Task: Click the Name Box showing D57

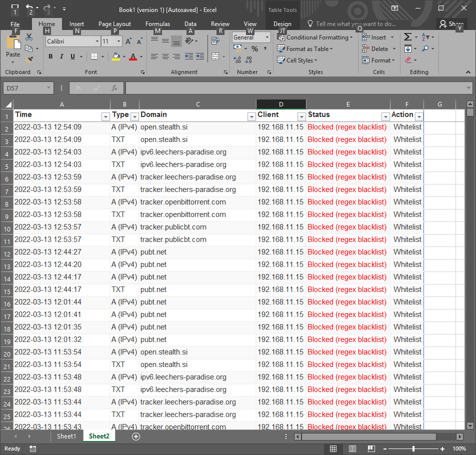Action: (x=28, y=88)
